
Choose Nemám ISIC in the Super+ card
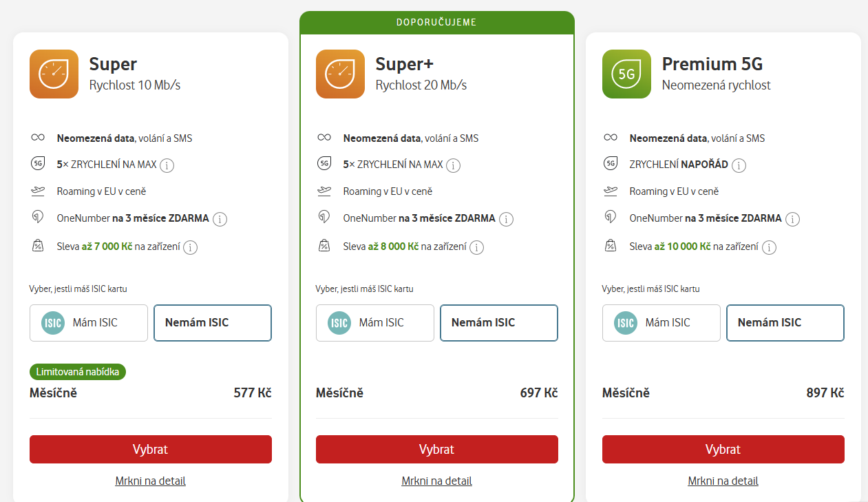pos(499,323)
